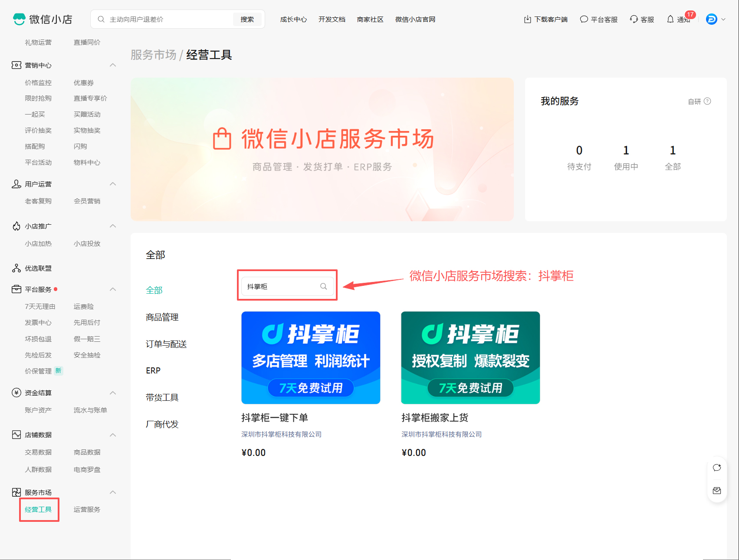Viewport: 739px width, 560px height.
Task: Open 发票中心 in sidebar
Action: pos(38,322)
